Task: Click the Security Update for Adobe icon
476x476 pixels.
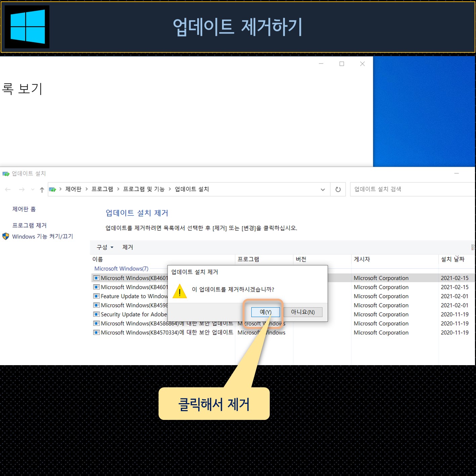Action: point(96,314)
